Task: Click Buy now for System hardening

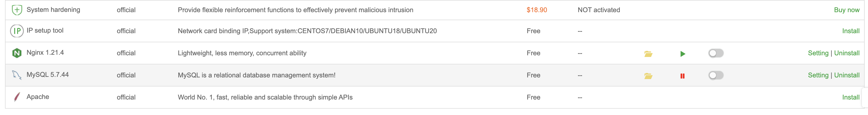Action: 846,10
